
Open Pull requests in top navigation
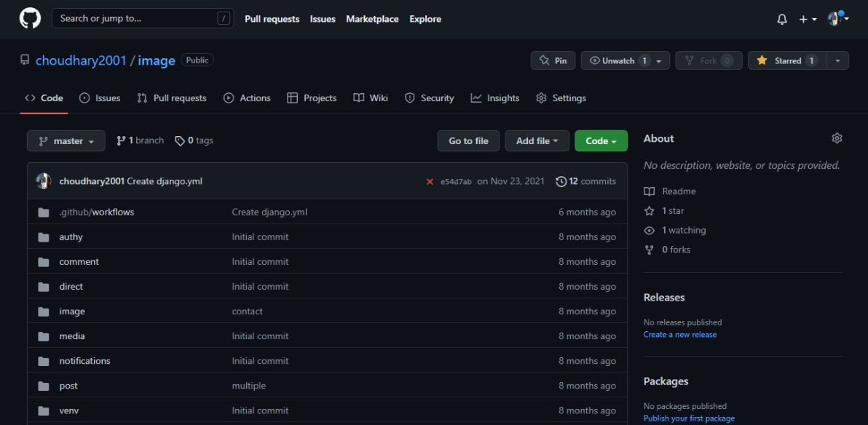272,19
